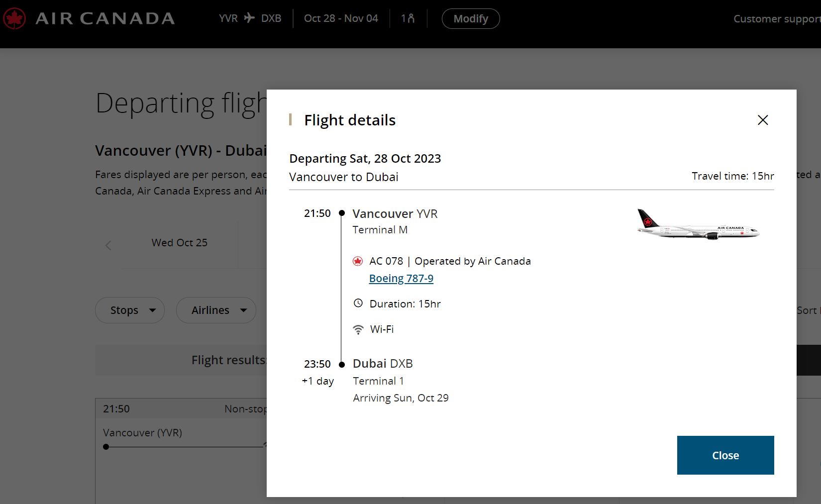The height and width of the screenshot is (504, 821).
Task: Click the airplane icon between YVR and DXB
Action: (x=249, y=18)
